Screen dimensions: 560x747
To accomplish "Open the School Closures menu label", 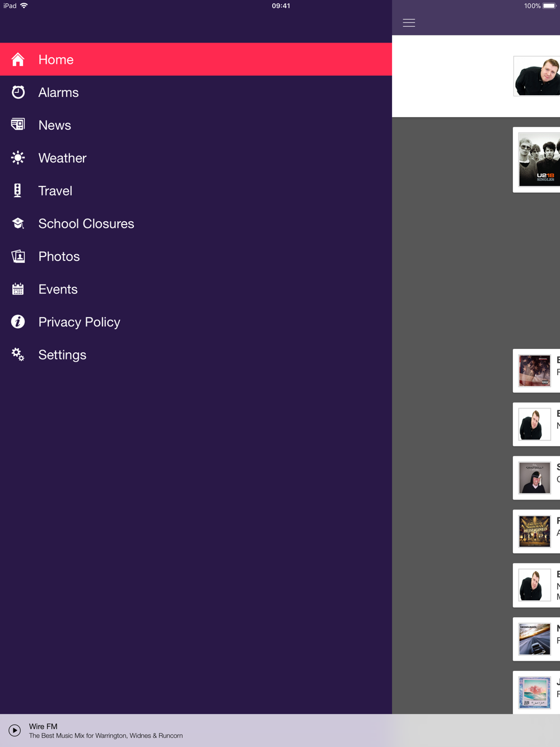I will (86, 223).
